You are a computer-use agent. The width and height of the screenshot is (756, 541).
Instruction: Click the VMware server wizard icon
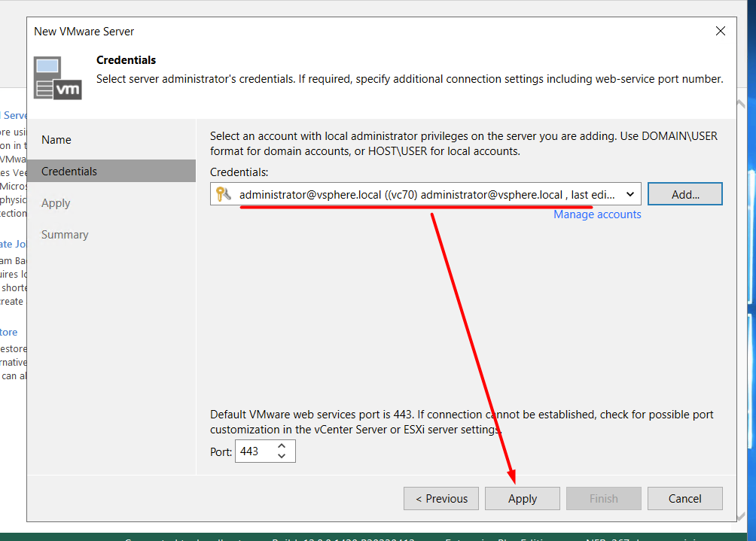[x=57, y=78]
